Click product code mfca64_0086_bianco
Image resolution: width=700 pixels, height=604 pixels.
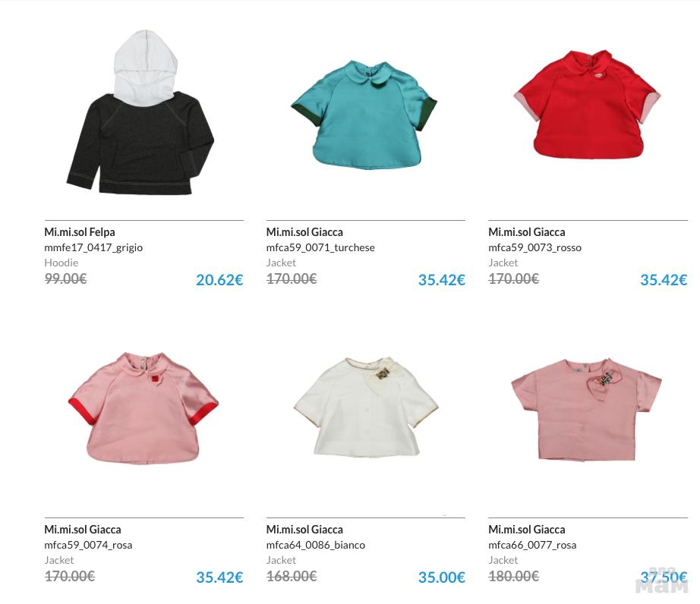(x=316, y=545)
